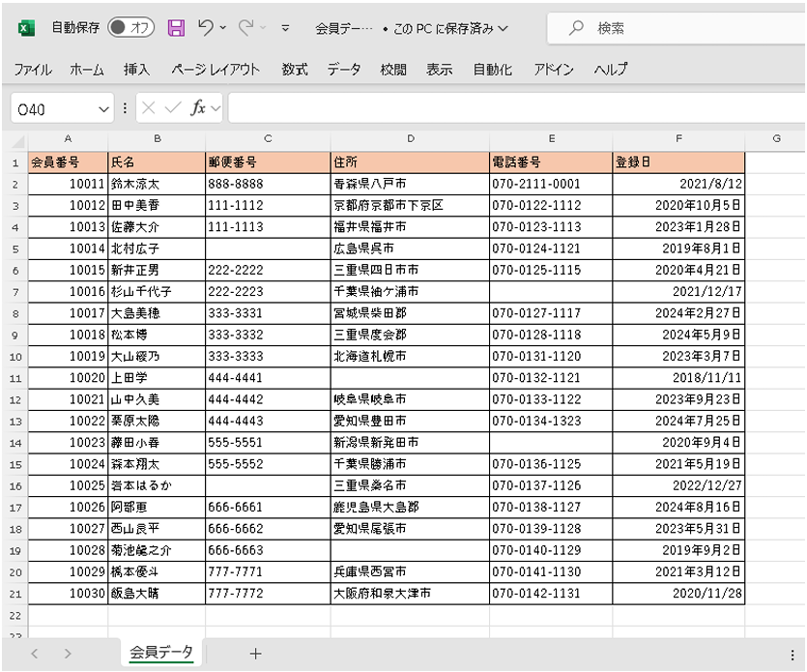Open the Customize Quick Access Toolbar dropdown

[x=285, y=29]
